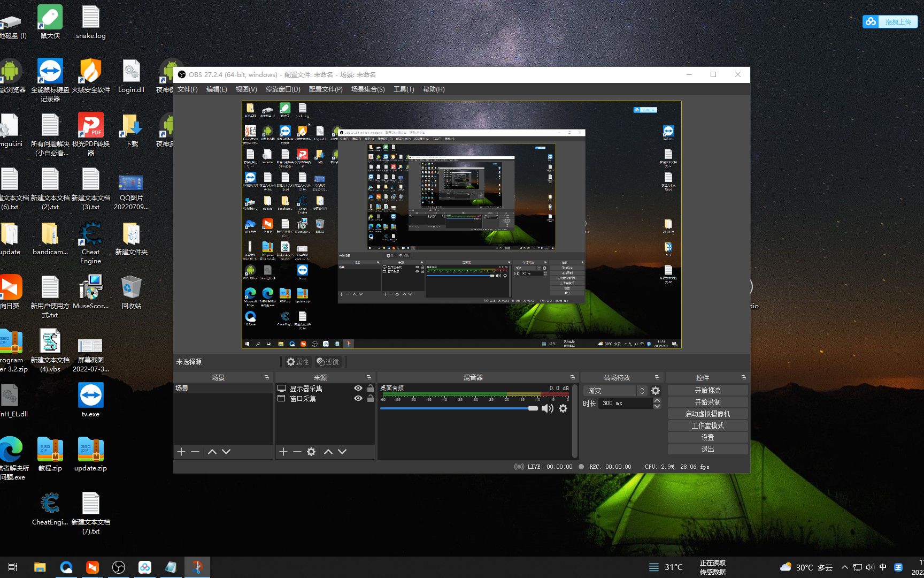
Task: Open 编辑(E) menu
Action: [217, 89]
